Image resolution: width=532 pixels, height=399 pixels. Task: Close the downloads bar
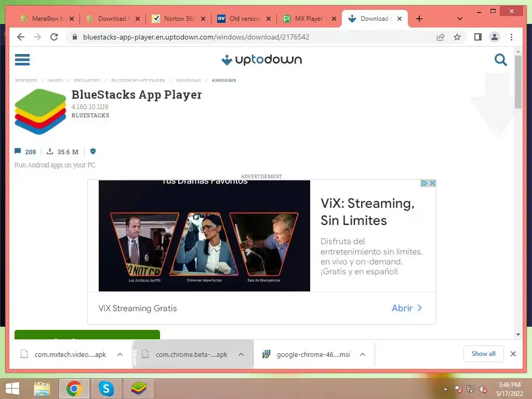point(513,354)
